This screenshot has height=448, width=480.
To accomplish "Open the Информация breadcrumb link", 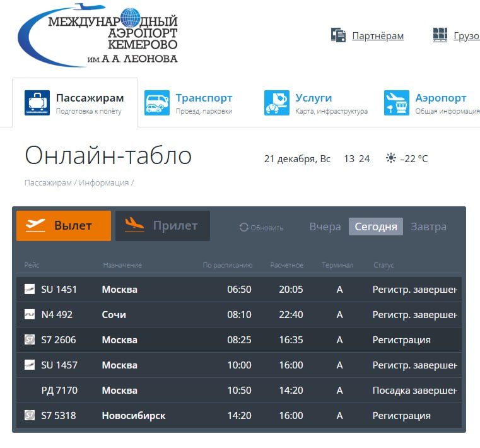I will tap(103, 183).
